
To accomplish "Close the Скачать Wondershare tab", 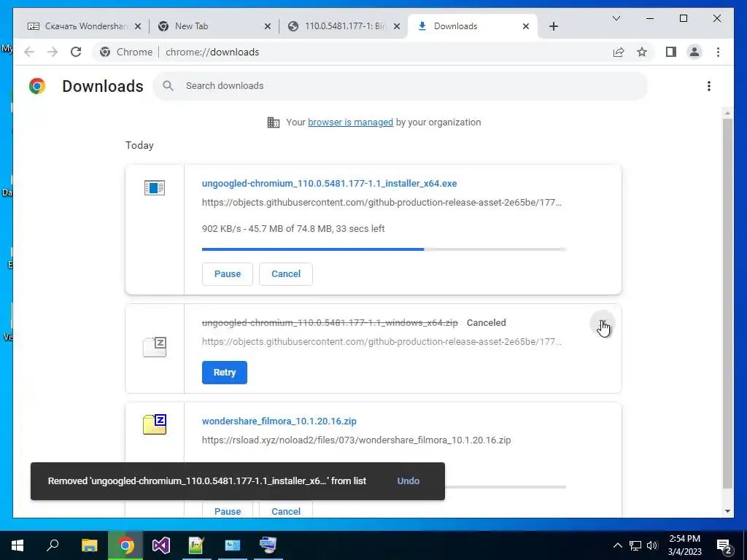I will [x=138, y=26].
